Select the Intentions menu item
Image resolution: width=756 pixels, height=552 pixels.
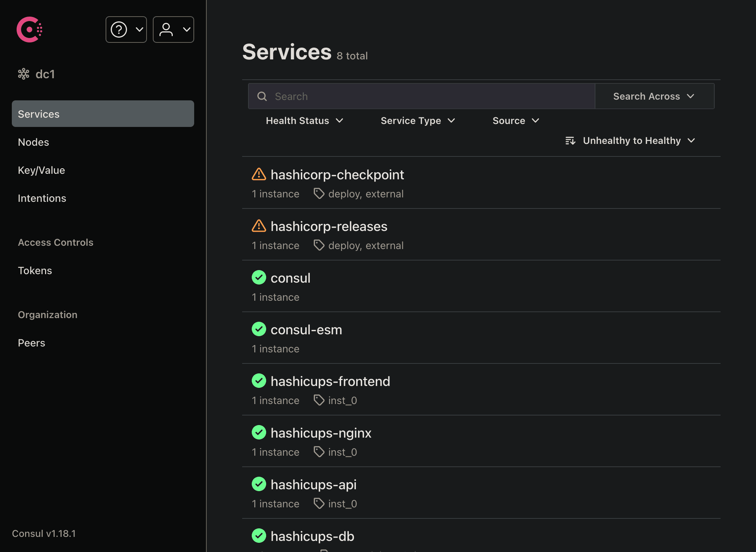(x=42, y=198)
